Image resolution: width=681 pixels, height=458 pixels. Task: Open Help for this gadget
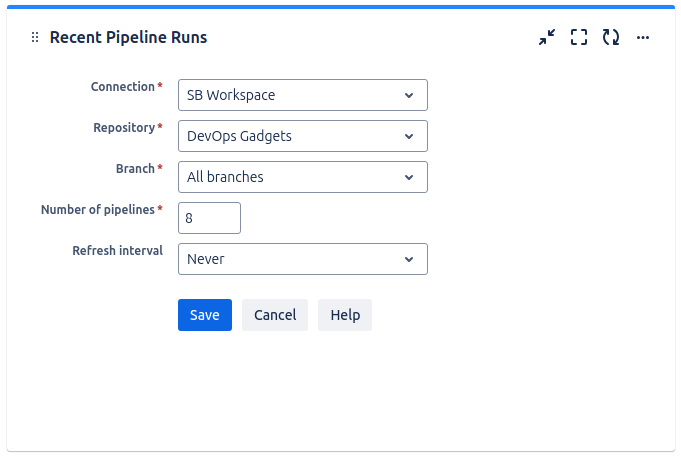345,315
